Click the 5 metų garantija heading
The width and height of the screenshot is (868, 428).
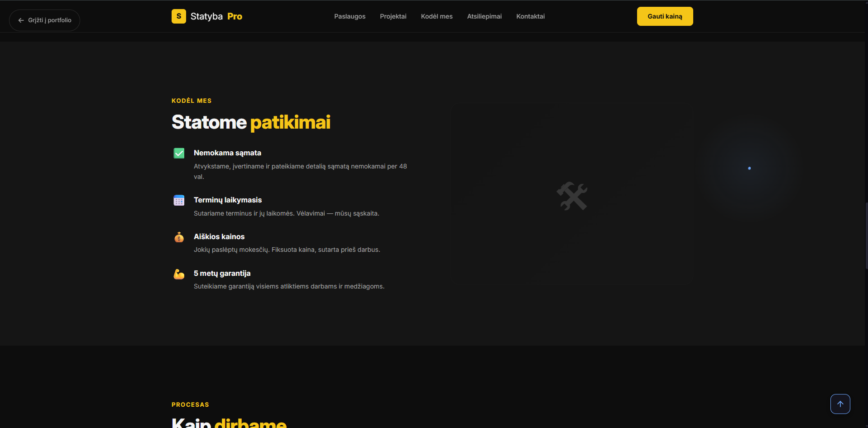222,274
